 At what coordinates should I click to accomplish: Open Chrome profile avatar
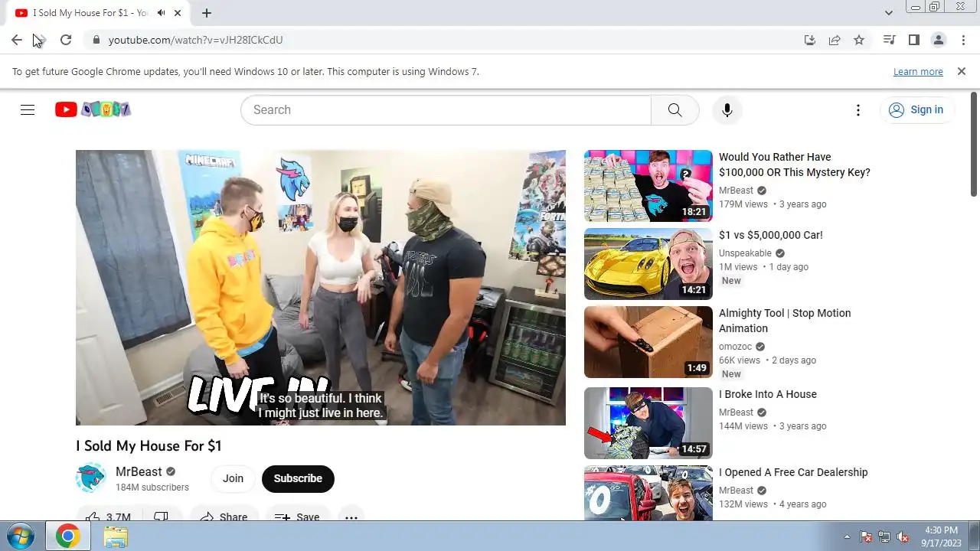(938, 40)
